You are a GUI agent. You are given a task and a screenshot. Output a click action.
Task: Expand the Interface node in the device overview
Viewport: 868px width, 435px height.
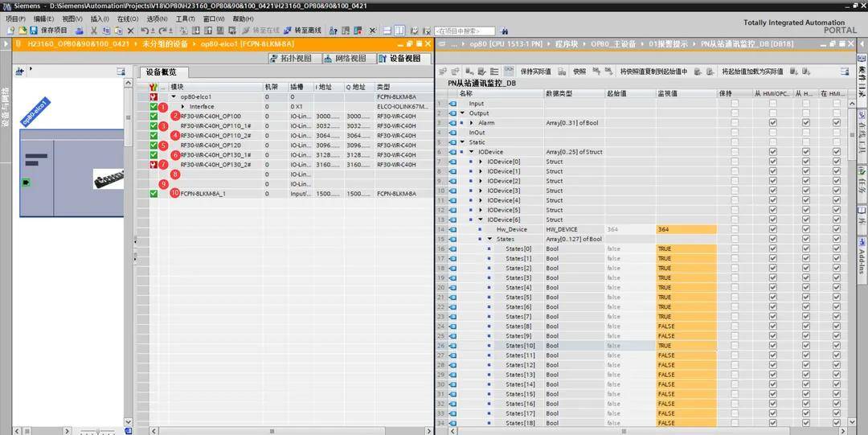[183, 106]
